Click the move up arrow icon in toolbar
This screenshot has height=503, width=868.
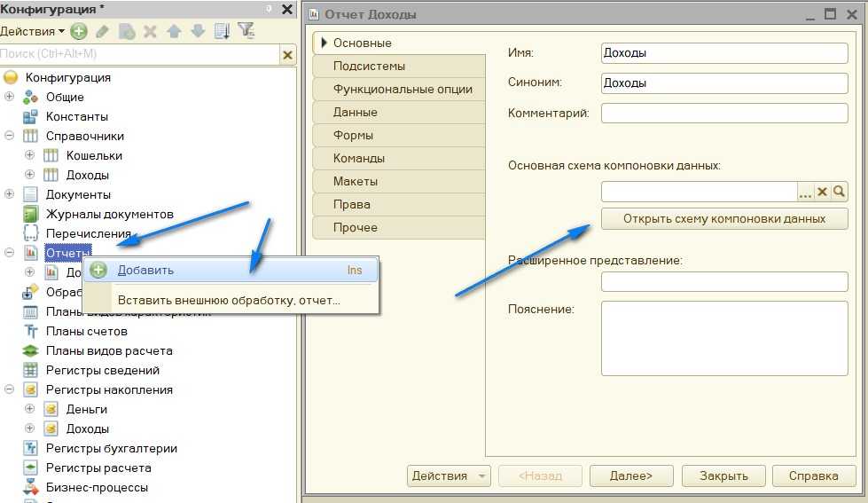click(x=174, y=32)
